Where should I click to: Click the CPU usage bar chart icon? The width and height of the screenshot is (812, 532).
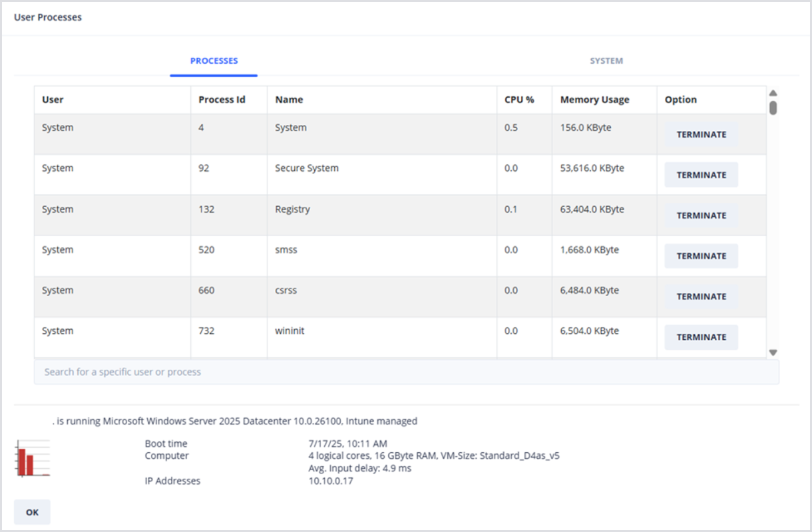coord(33,458)
